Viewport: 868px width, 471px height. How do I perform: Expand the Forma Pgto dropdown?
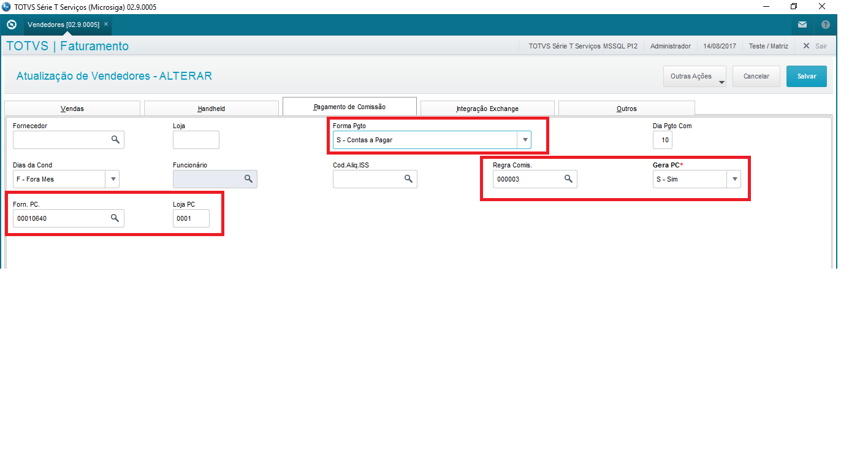pos(524,140)
